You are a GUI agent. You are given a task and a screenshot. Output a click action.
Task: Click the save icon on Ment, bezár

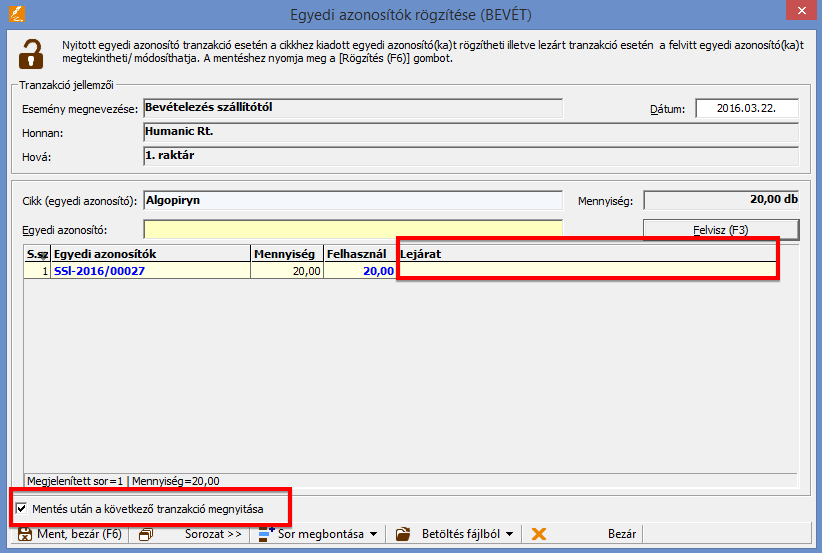24,534
